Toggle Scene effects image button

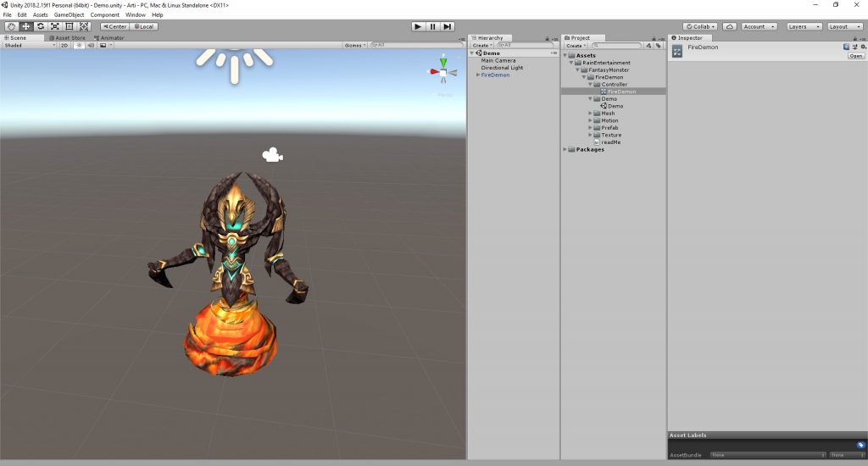click(x=103, y=46)
